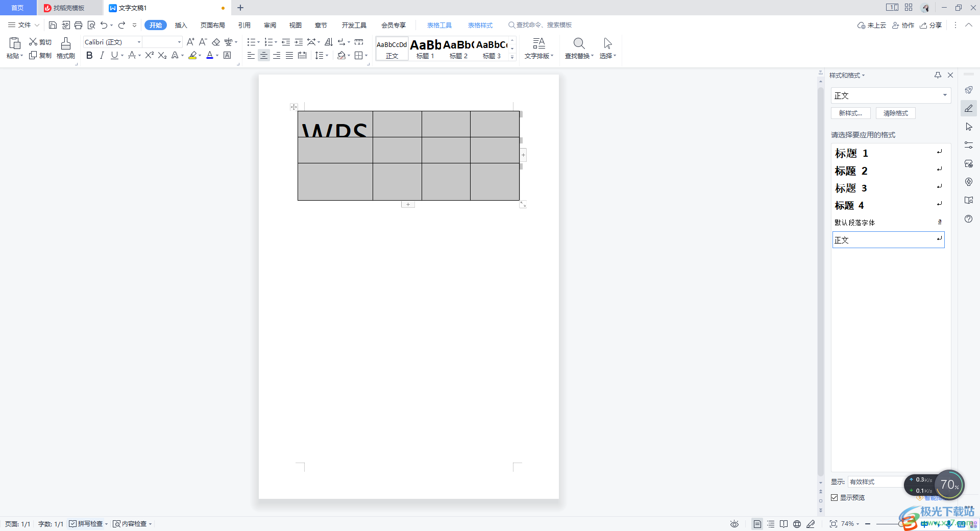Cut the selection with 剪切
The height and width of the screenshot is (531, 980).
[40, 42]
